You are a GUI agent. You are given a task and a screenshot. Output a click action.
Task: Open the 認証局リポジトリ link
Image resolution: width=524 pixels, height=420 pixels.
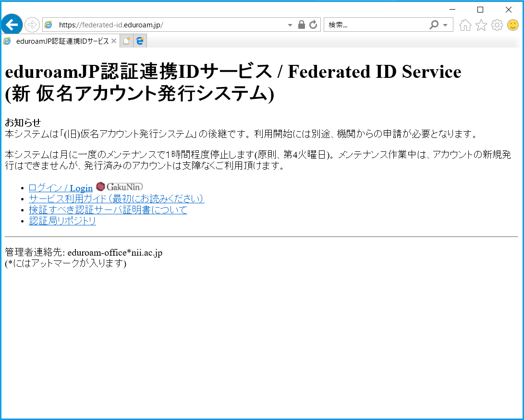(x=62, y=221)
